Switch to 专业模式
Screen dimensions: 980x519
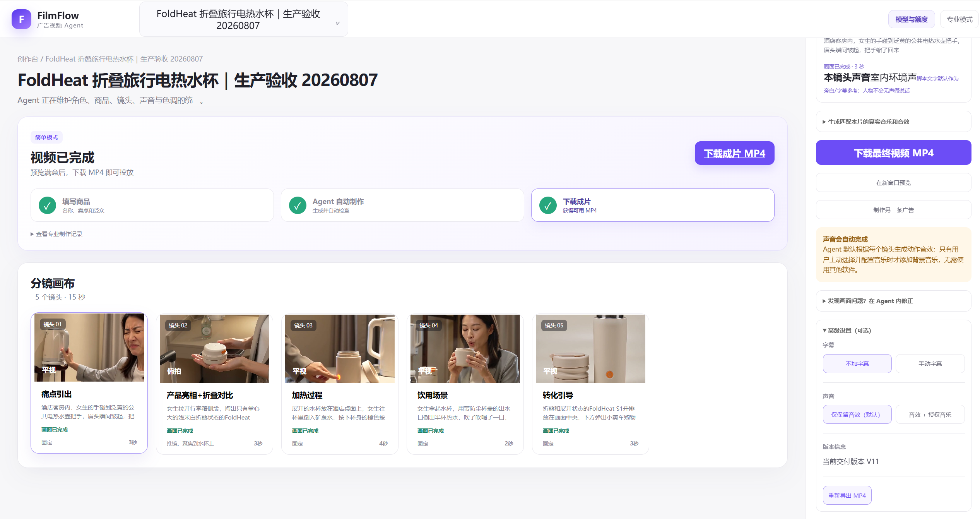959,19
